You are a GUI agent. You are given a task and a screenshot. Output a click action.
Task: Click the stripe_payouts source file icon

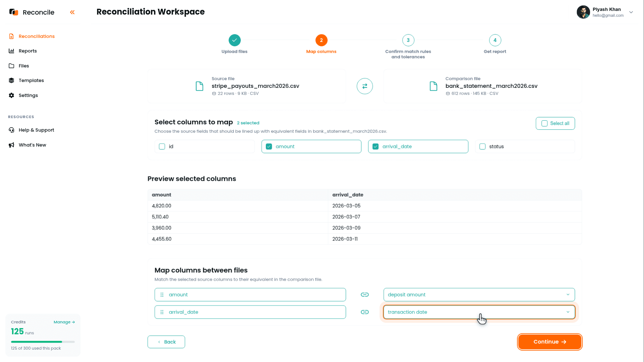point(199,86)
